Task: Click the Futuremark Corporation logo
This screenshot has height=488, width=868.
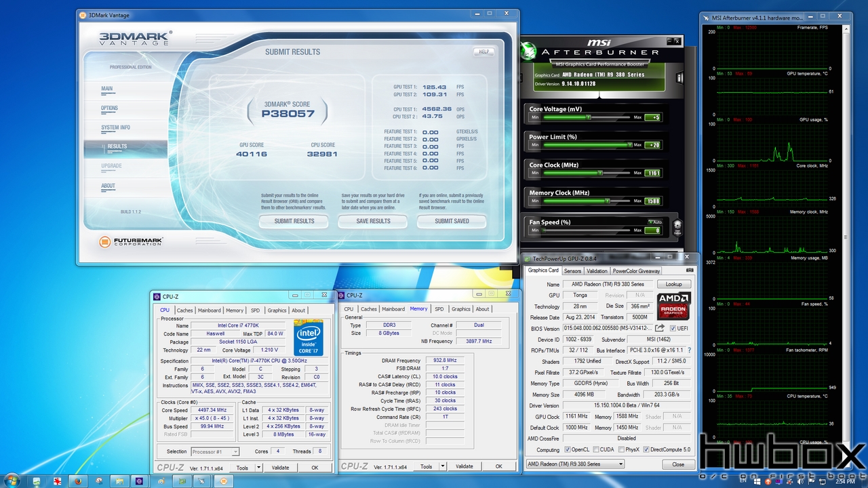Action: 131,241
